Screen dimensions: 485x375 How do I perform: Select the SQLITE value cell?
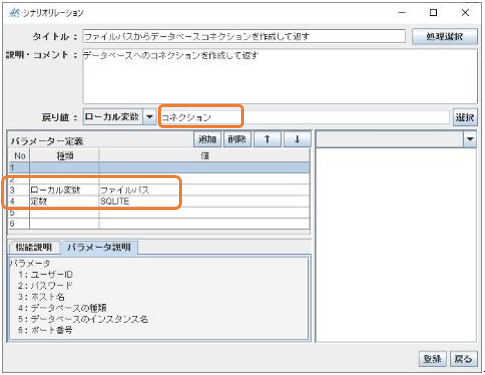coord(204,201)
